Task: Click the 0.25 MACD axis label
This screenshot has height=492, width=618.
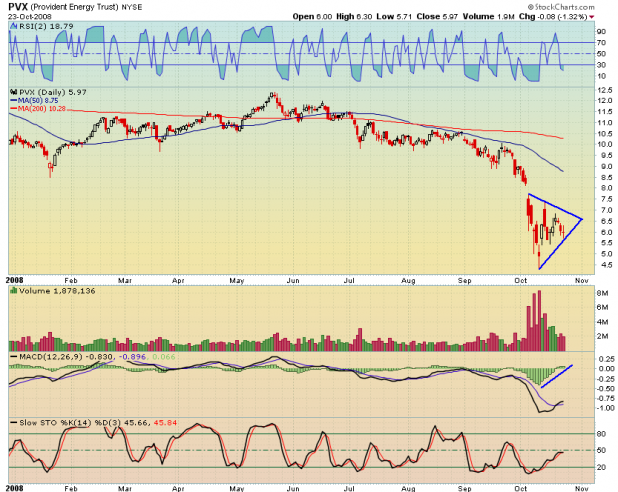Action: pos(606,359)
